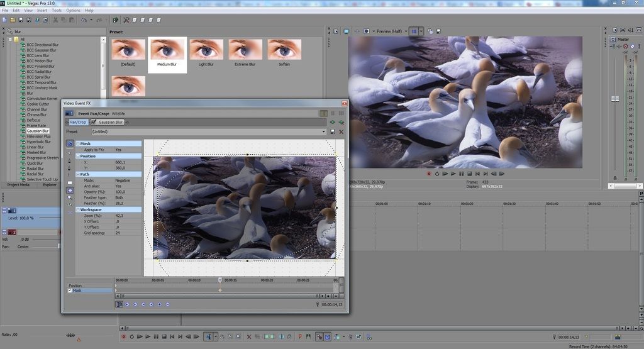
Task: Switch to the Explorer tab
Action: (50, 185)
